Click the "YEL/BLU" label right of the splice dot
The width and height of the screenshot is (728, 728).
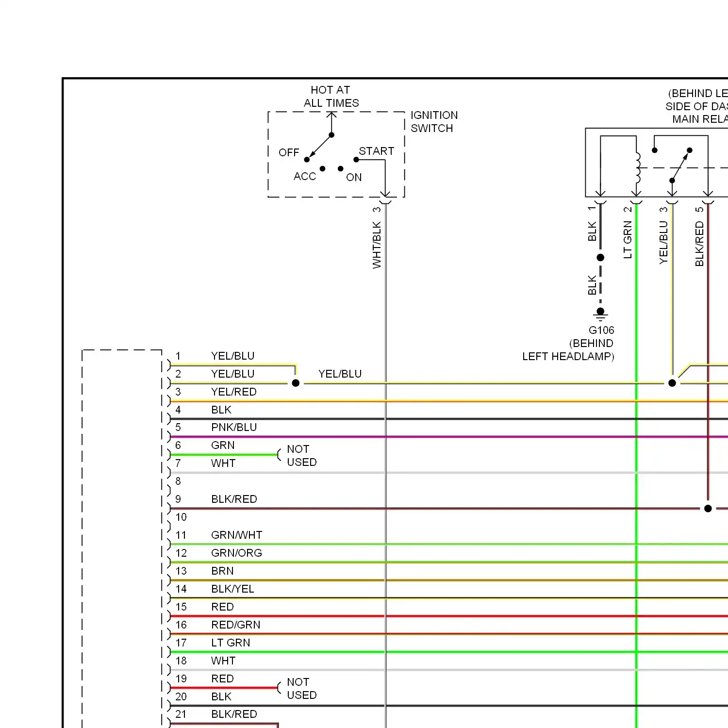(340, 374)
